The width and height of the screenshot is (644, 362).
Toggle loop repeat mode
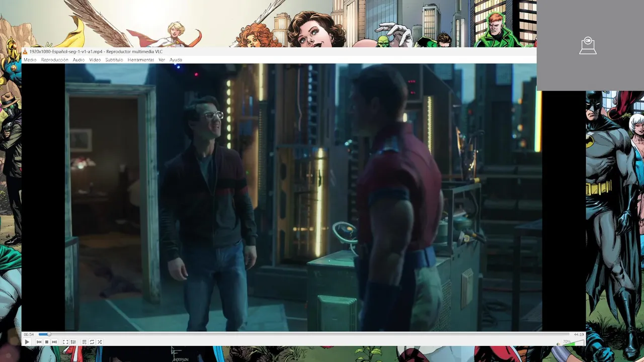92,342
